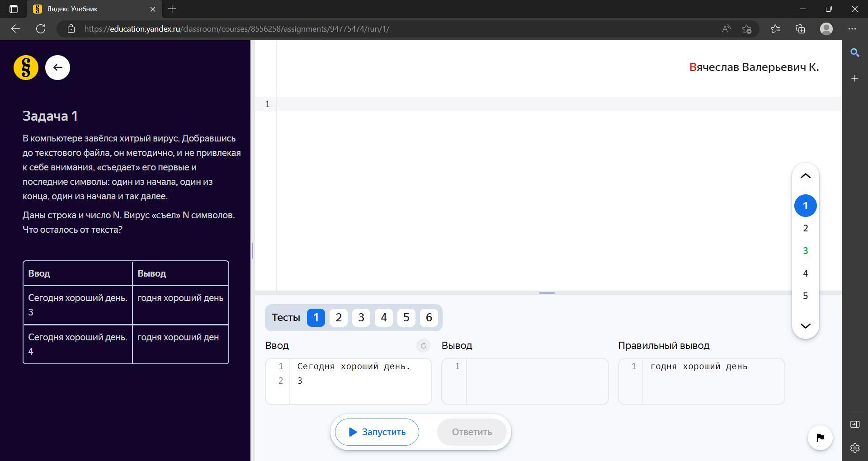Switch to test 4 tab
This screenshot has height=461, width=868.
tap(384, 318)
